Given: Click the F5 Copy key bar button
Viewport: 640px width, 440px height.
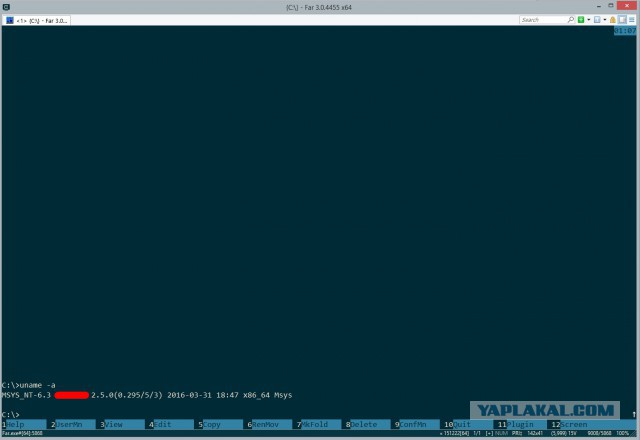Looking at the screenshot, I should (220, 424).
